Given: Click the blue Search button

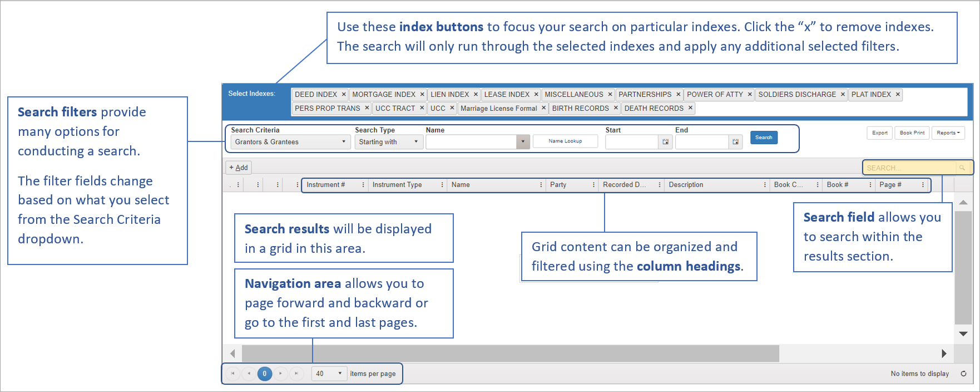Looking at the screenshot, I should 763,138.
